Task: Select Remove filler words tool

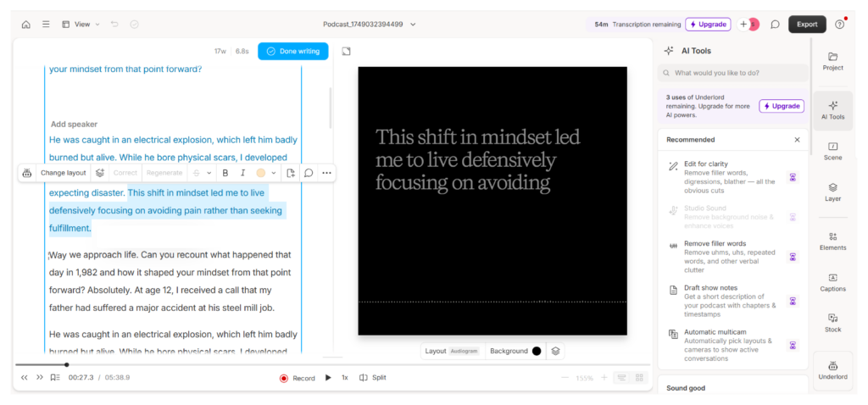Action: [x=733, y=257]
